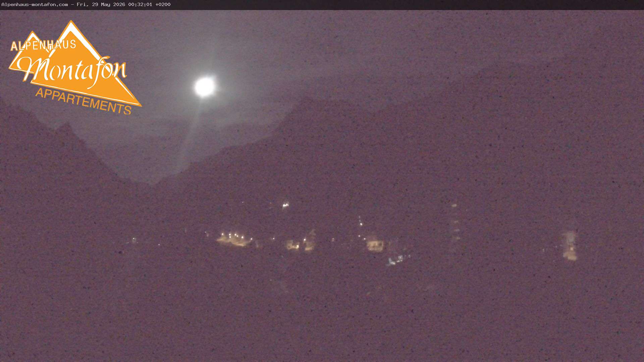This screenshot has height=362, width=644.
Task: Select the white Montafon script lettering
Action: [72, 70]
